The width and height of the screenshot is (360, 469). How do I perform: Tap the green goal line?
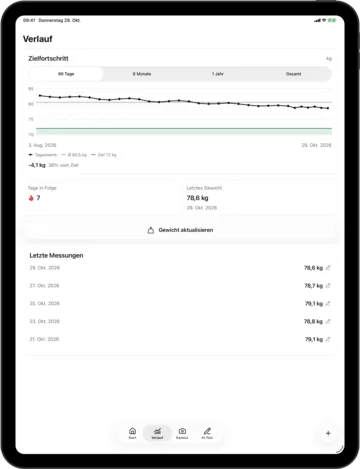pos(184,128)
